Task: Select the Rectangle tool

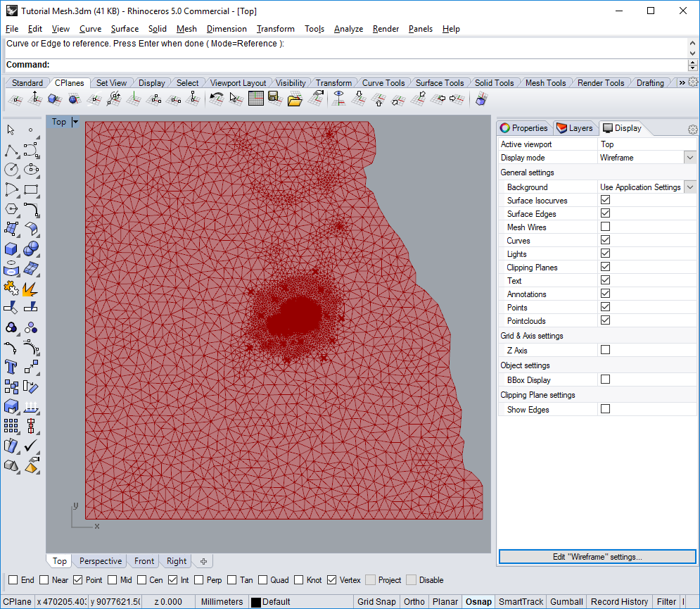Action: point(31,189)
